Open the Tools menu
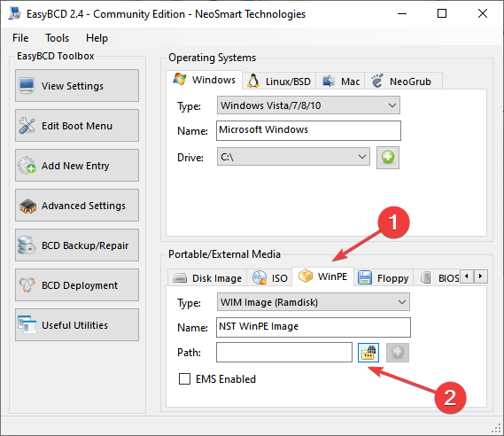The image size is (504, 436). coord(57,38)
